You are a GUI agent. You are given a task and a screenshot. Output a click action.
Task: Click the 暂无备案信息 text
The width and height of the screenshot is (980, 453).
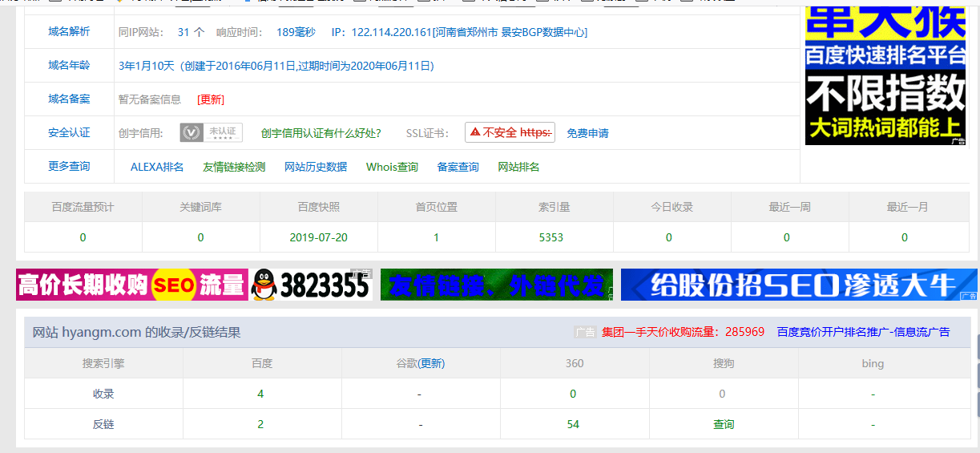pos(150,99)
